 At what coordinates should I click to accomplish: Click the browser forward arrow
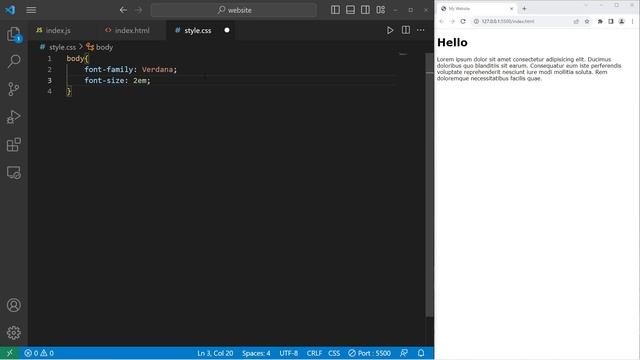[452, 21]
